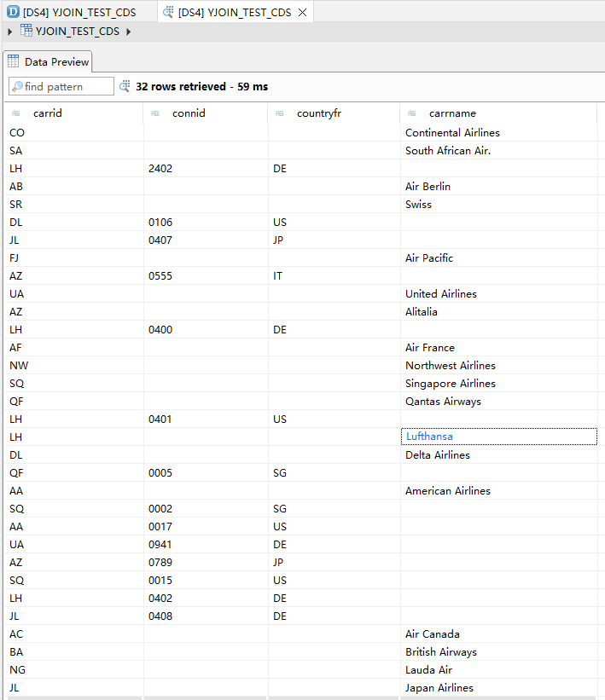
Task: Click the carrid column header
Action: [47, 113]
